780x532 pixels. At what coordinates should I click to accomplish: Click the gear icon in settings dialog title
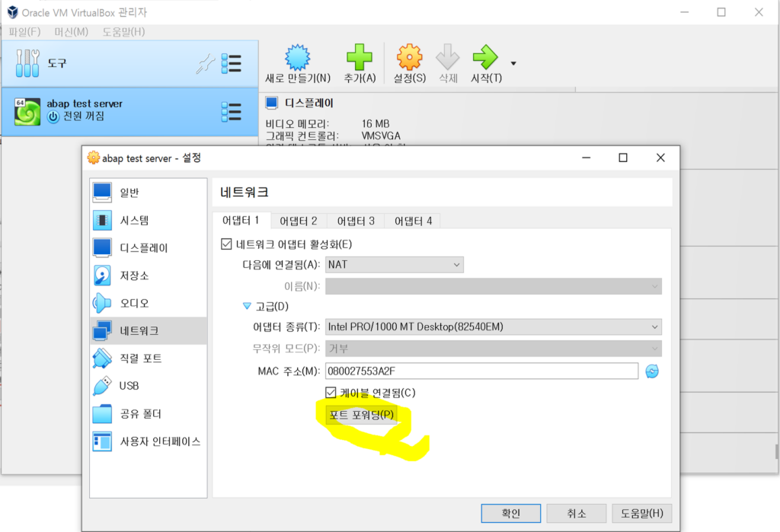click(93, 158)
